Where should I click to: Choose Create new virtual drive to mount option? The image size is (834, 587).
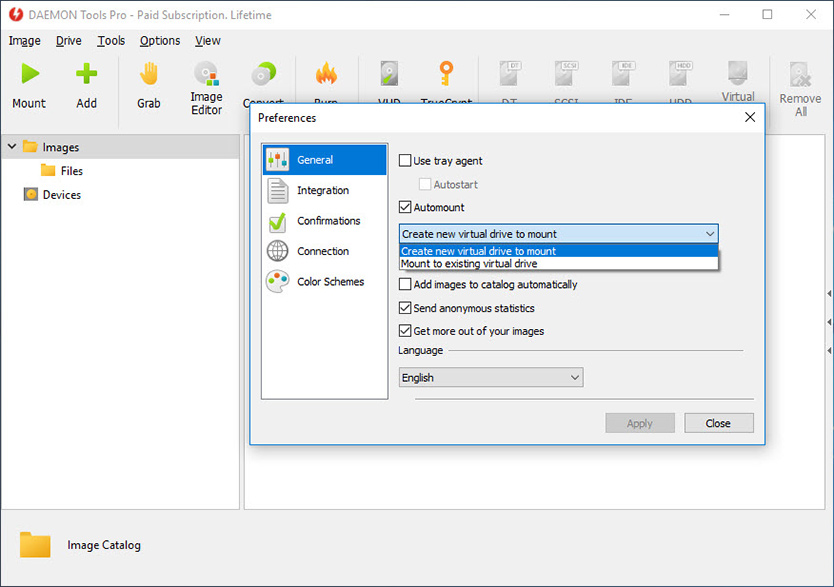(x=558, y=251)
